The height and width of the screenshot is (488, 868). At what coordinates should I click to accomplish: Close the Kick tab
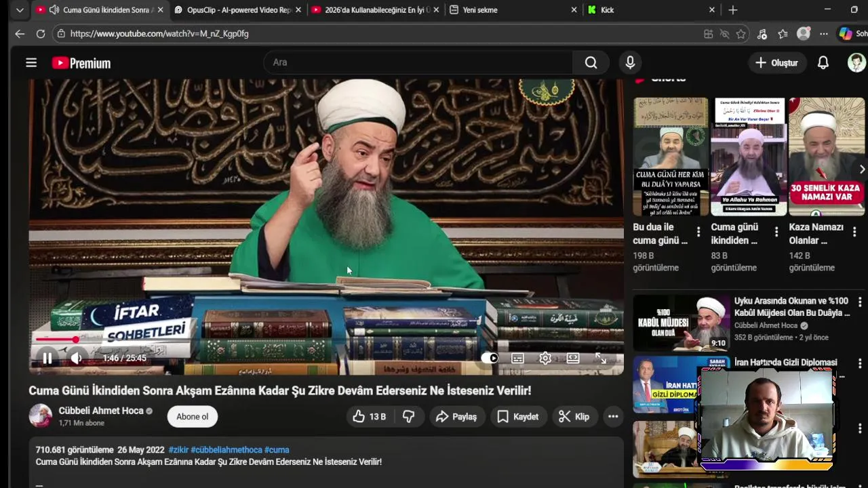711,10
